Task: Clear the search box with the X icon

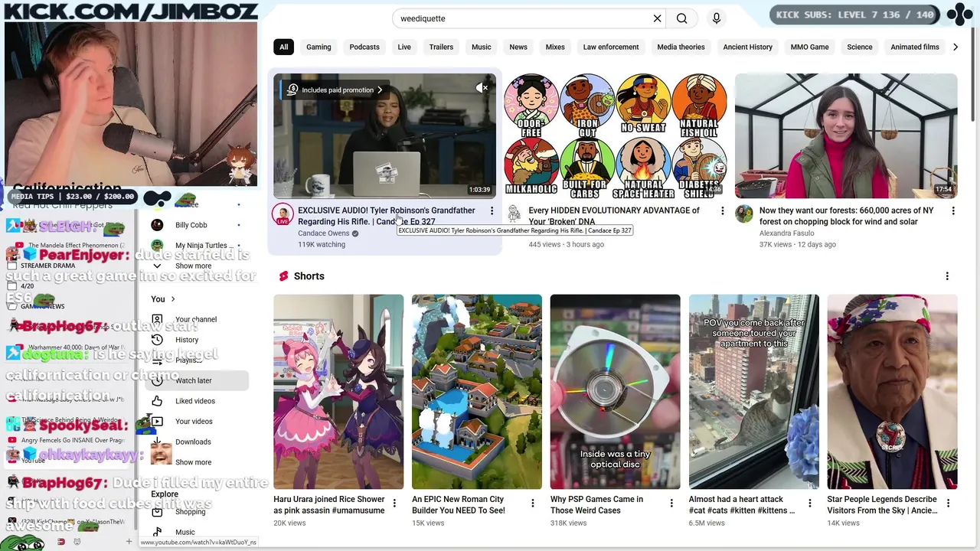Action: coord(657,18)
